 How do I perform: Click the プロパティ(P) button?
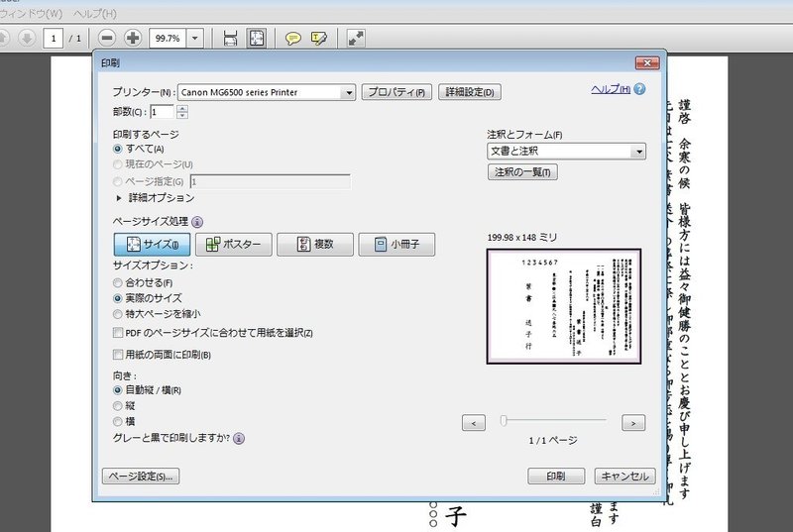coord(396,92)
